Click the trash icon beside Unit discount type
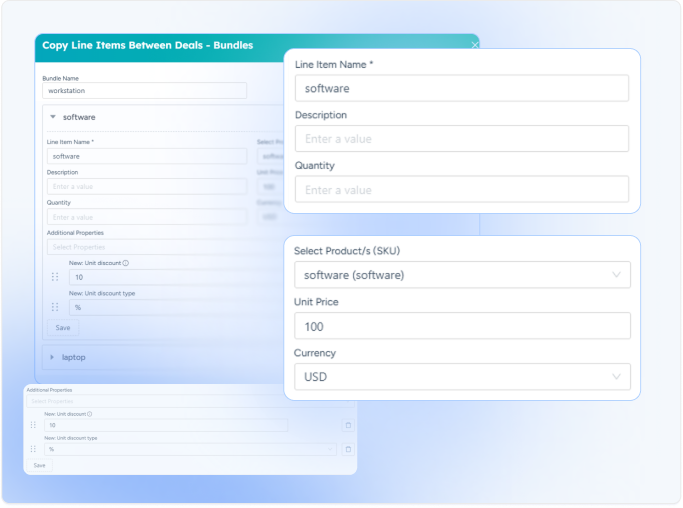Viewport: 683px width, 508px height. [348, 450]
